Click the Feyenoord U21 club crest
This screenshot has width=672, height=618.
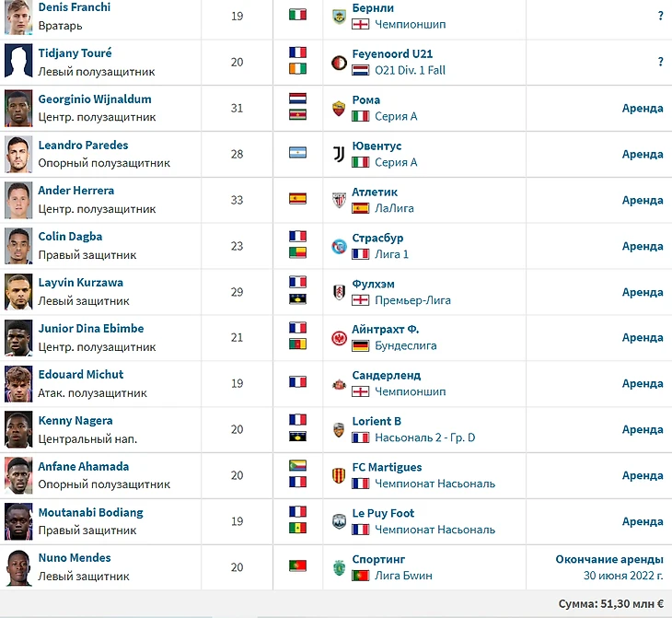click(x=339, y=63)
